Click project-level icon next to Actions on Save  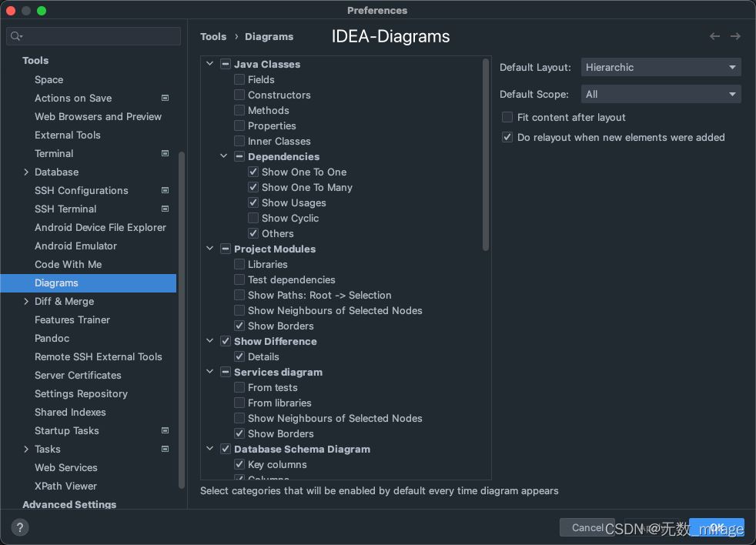click(x=165, y=98)
